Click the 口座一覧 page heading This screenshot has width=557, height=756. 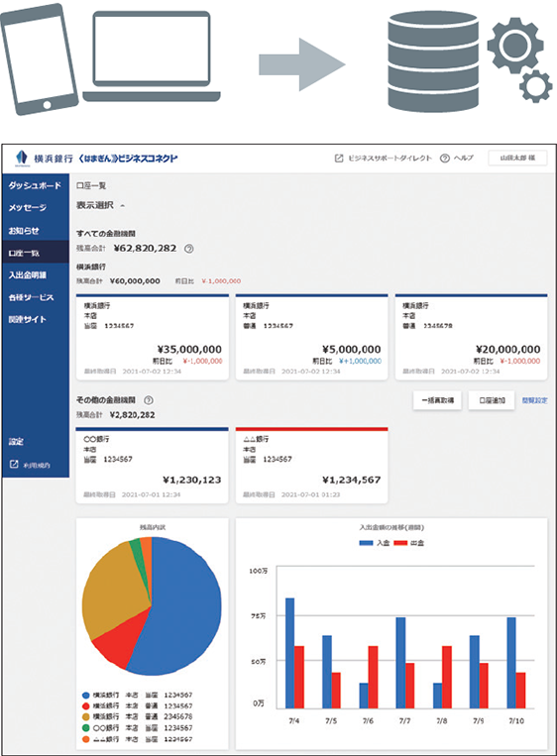pyautogui.click(x=91, y=185)
